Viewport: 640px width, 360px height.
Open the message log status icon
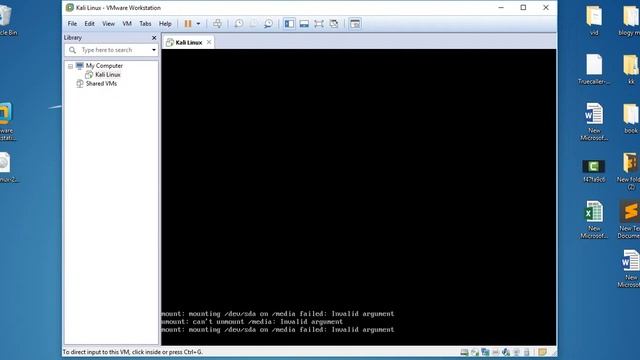tap(542, 352)
